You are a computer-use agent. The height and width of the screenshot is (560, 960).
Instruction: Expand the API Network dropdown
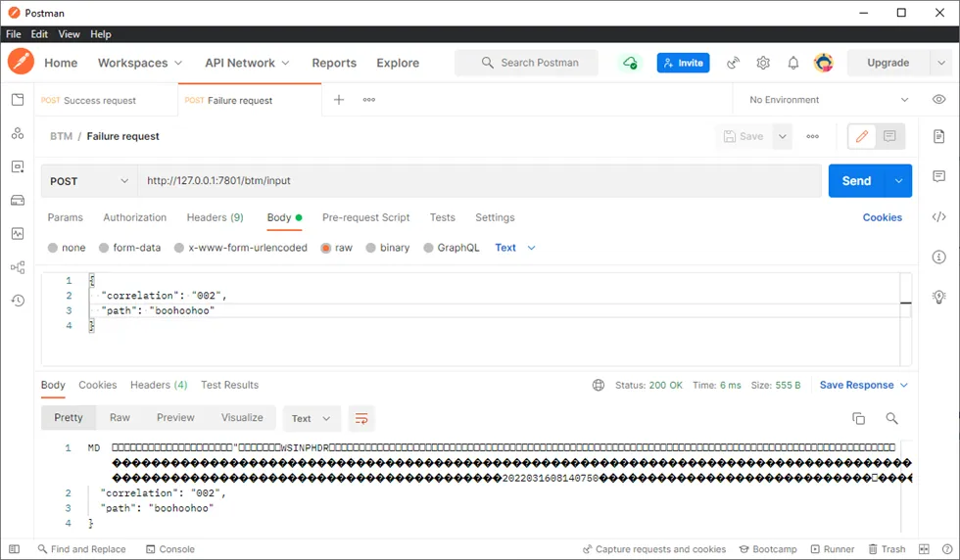click(x=247, y=63)
